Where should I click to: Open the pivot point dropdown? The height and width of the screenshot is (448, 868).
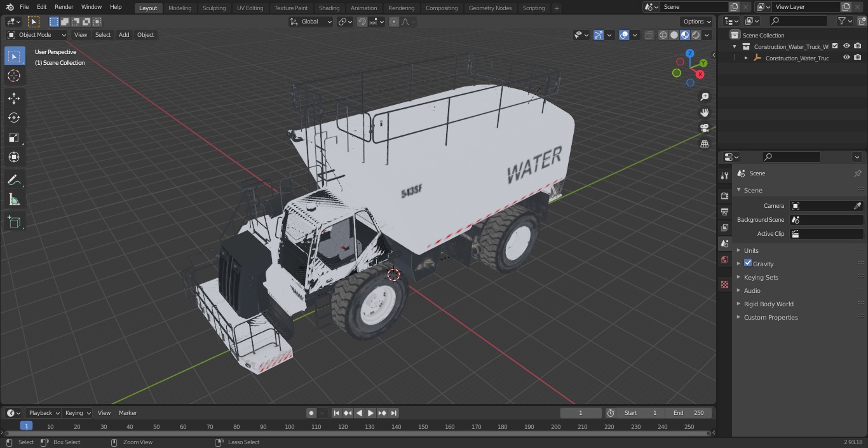pos(346,22)
